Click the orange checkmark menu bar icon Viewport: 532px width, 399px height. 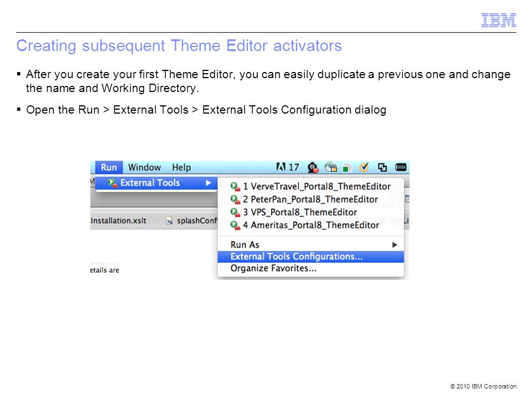364,167
